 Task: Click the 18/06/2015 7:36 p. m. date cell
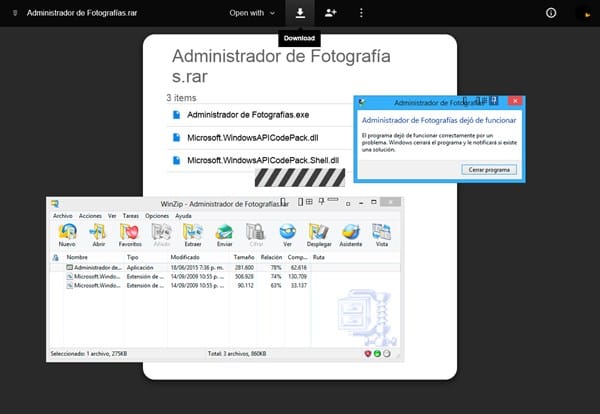[x=197, y=267]
